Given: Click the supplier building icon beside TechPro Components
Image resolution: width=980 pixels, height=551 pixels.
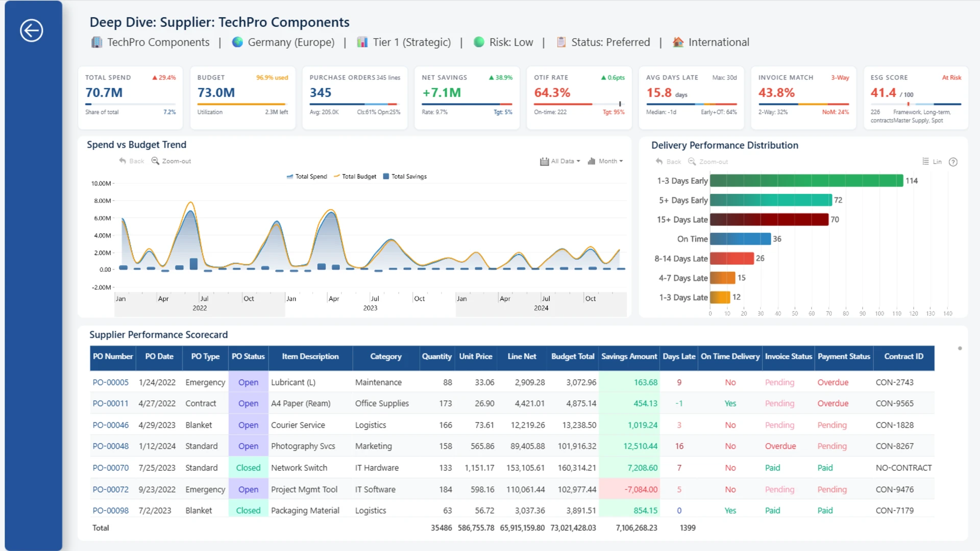Looking at the screenshot, I should (96, 42).
